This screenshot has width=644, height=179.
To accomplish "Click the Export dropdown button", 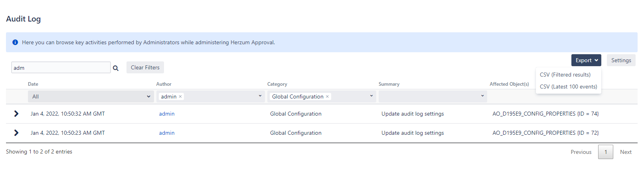I will tap(586, 60).
